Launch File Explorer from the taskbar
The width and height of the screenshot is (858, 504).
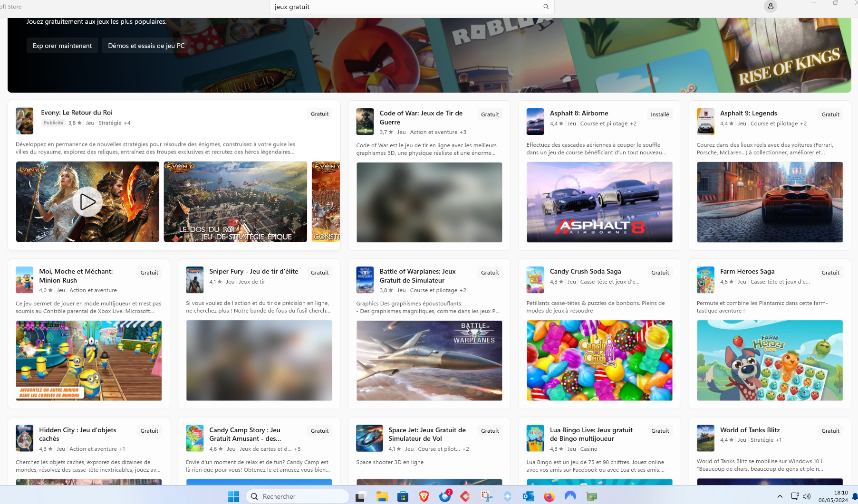[x=382, y=496]
